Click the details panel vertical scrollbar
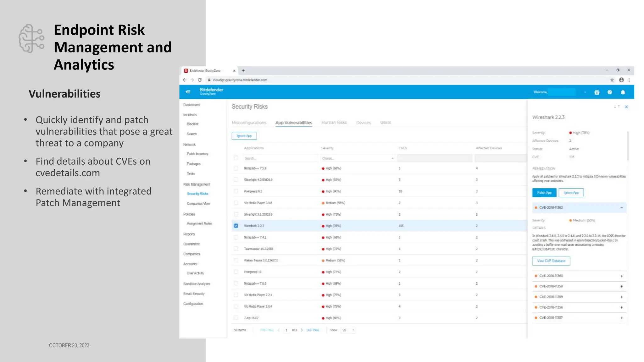This screenshot has width=644, height=362. [x=628, y=146]
